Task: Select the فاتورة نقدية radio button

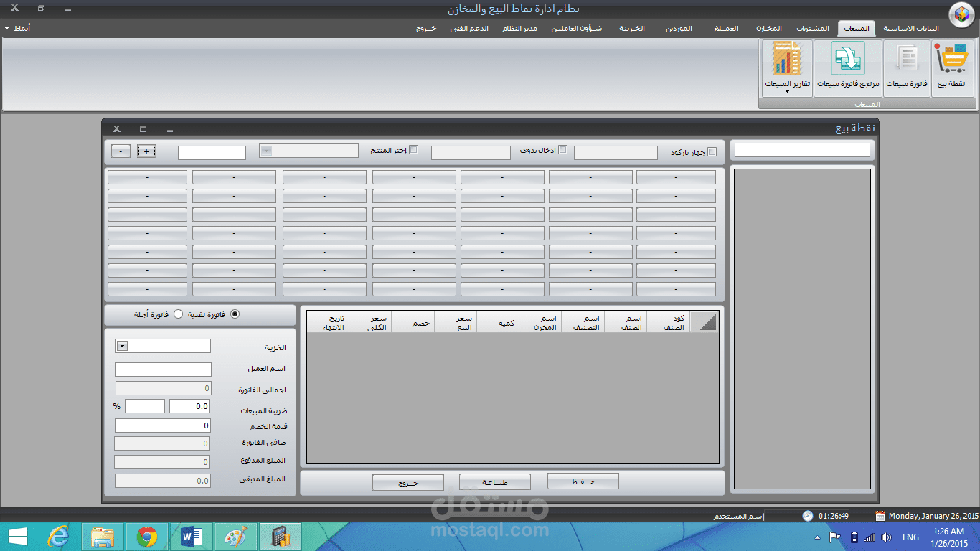Action: click(235, 314)
